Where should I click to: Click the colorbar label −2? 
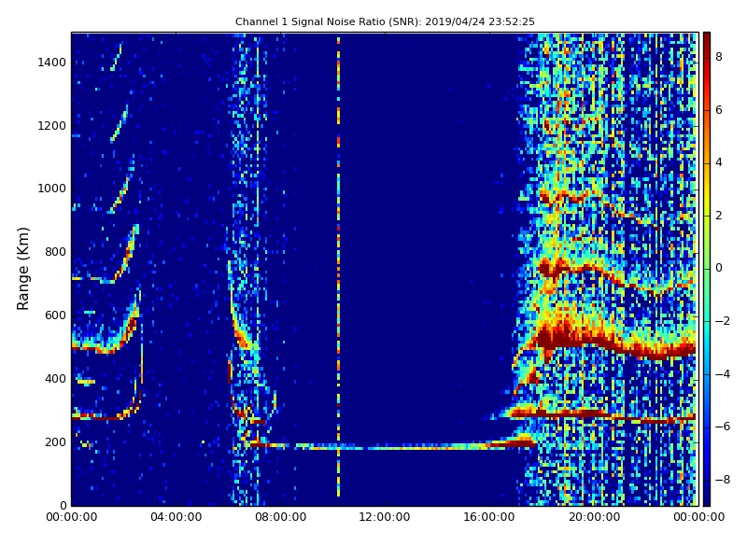(x=723, y=321)
